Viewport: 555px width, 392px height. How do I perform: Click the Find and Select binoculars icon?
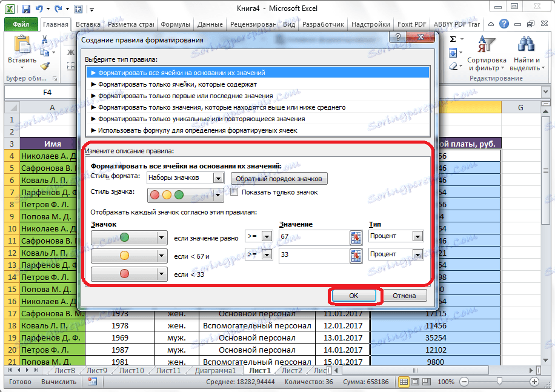(527, 45)
